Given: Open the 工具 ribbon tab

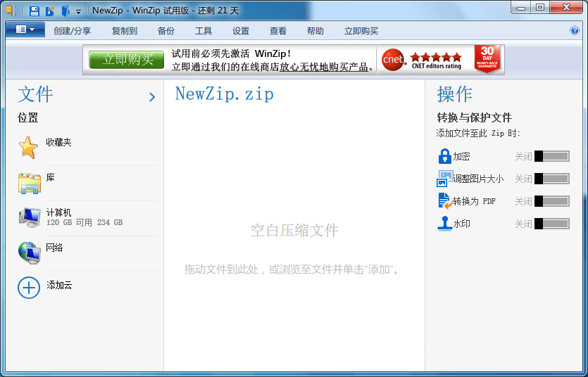Looking at the screenshot, I should [204, 31].
